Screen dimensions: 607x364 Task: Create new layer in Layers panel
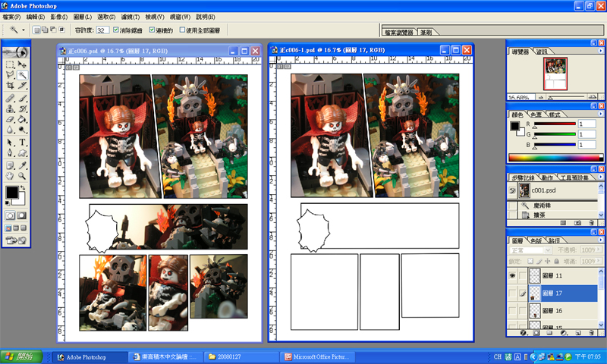578,333
